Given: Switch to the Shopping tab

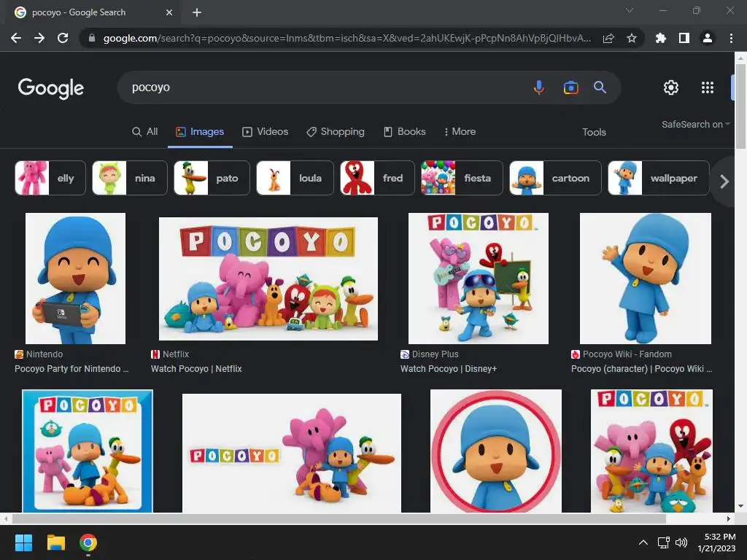Looking at the screenshot, I should (x=336, y=132).
